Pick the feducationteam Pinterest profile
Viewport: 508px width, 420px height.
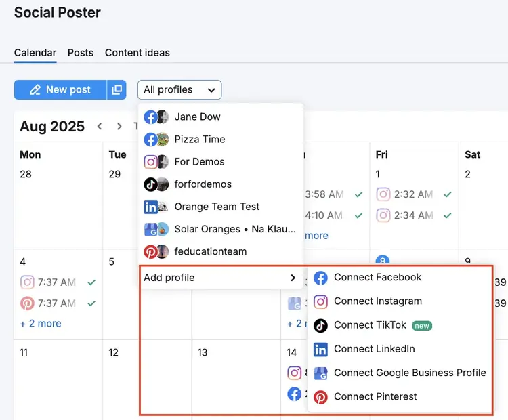(220, 251)
